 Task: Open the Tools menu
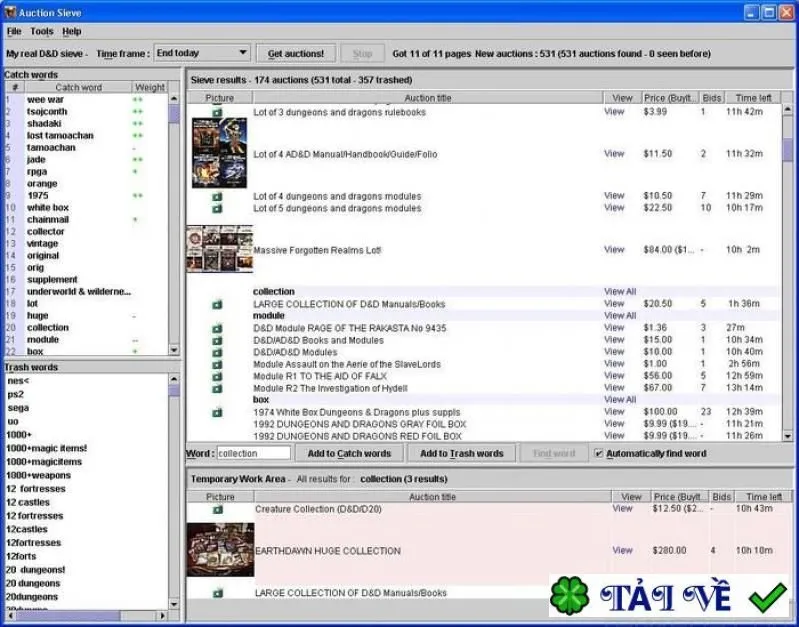41,32
